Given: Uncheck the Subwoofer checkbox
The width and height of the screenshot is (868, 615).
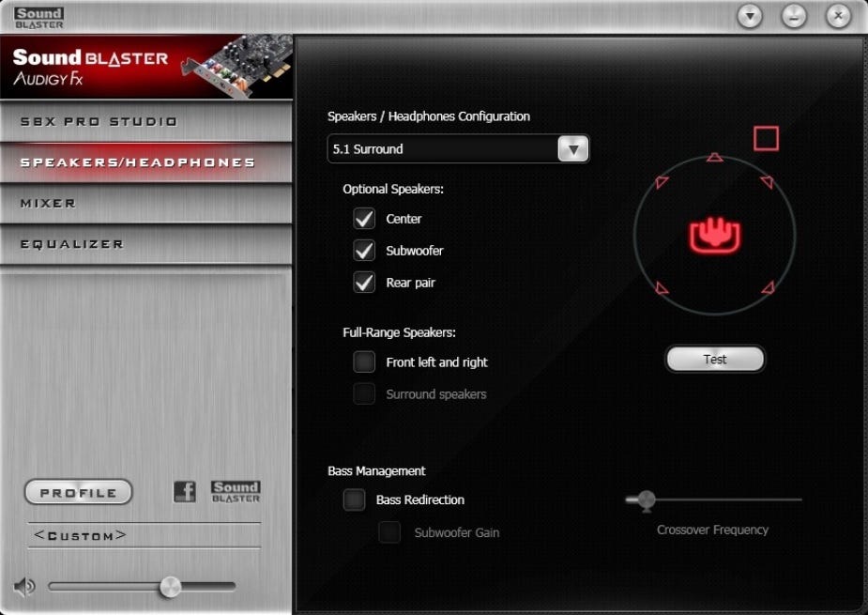Looking at the screenshot, I should [x=364, y=251].
